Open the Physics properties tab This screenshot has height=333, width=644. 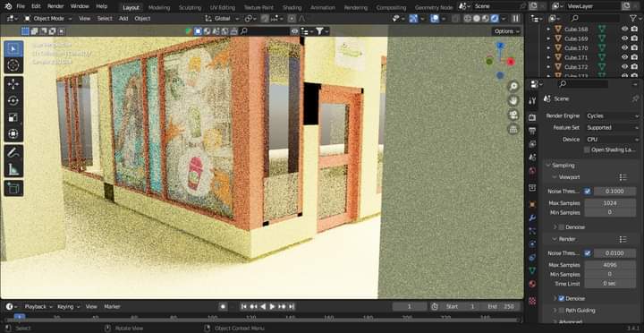tap(532, 244)
